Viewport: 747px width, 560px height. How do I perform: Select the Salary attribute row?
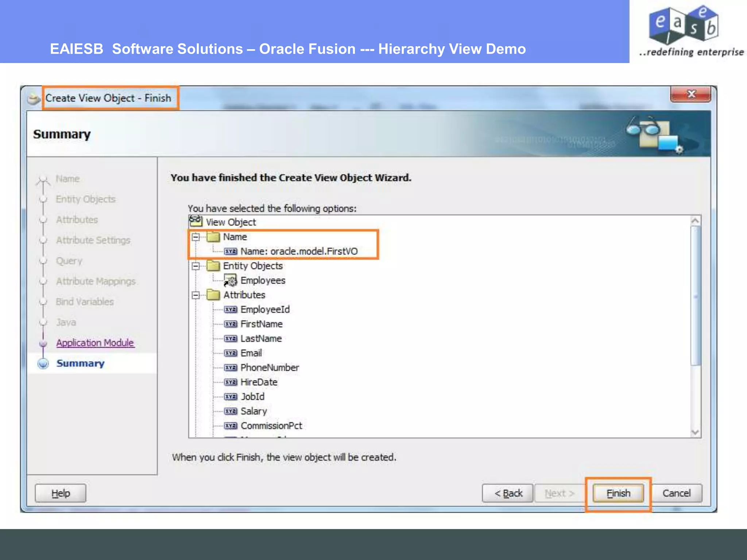(246, 411)
